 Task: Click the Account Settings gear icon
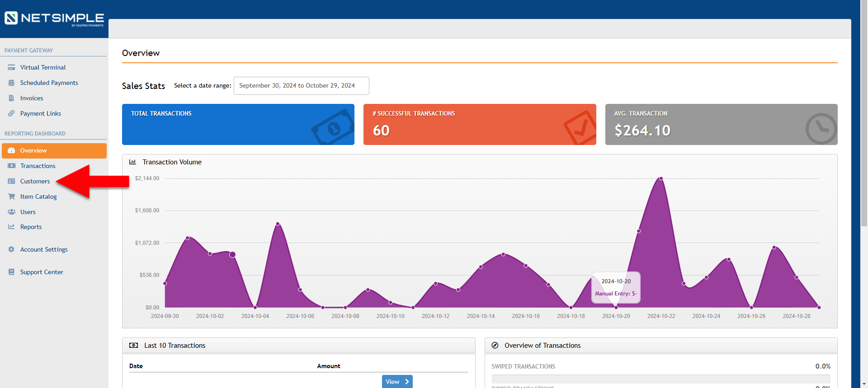pyautogui.click(x=11, y=249)
